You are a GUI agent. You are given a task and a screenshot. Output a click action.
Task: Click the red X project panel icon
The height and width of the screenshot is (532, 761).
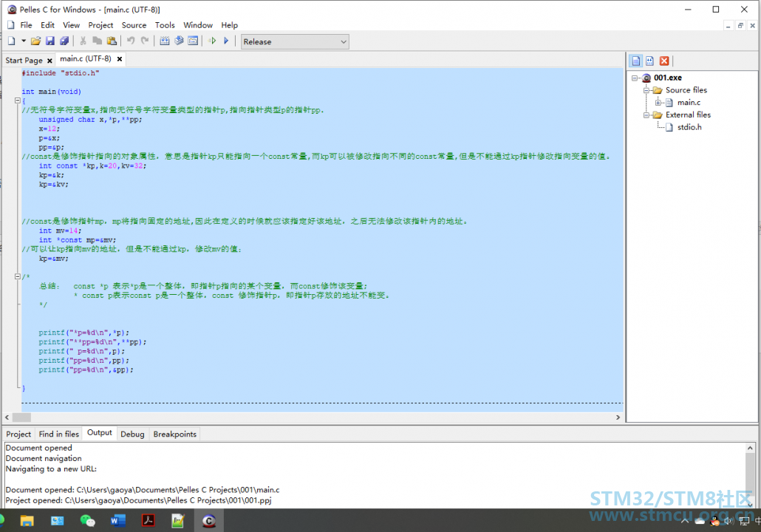click(664, 61)
